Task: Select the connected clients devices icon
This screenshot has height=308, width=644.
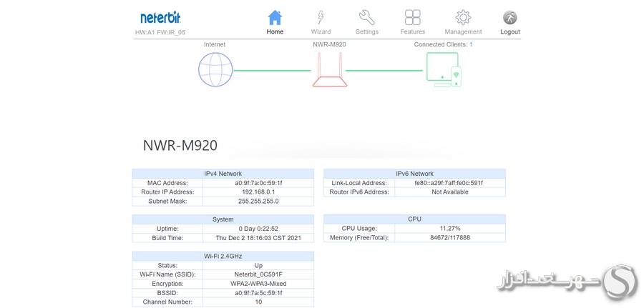Action: (x=444, y=69)
